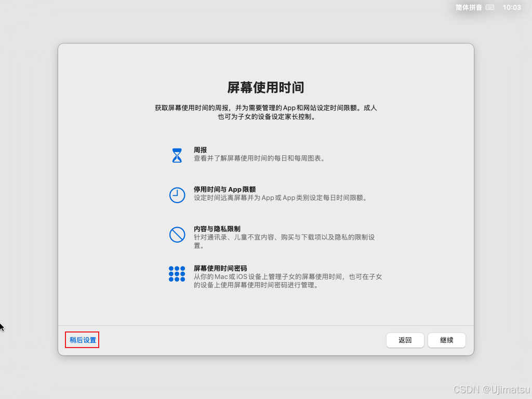
Task: Click the hourglass icon beside 周报
Action: point(177,155)
